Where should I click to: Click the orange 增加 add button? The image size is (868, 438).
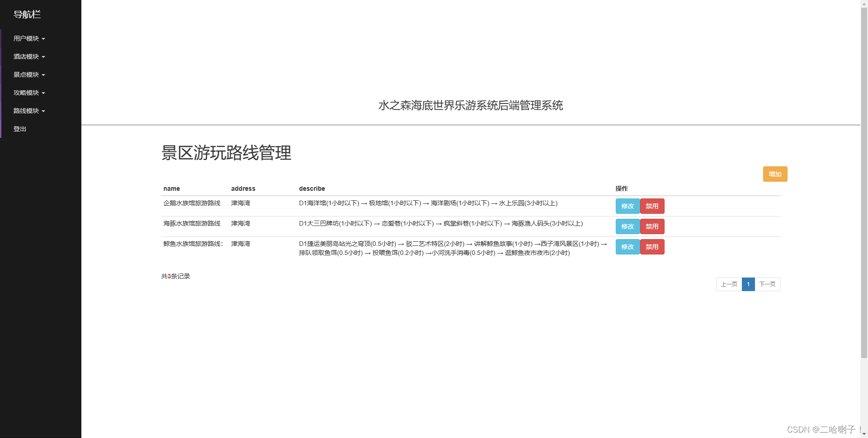(775, 174)
